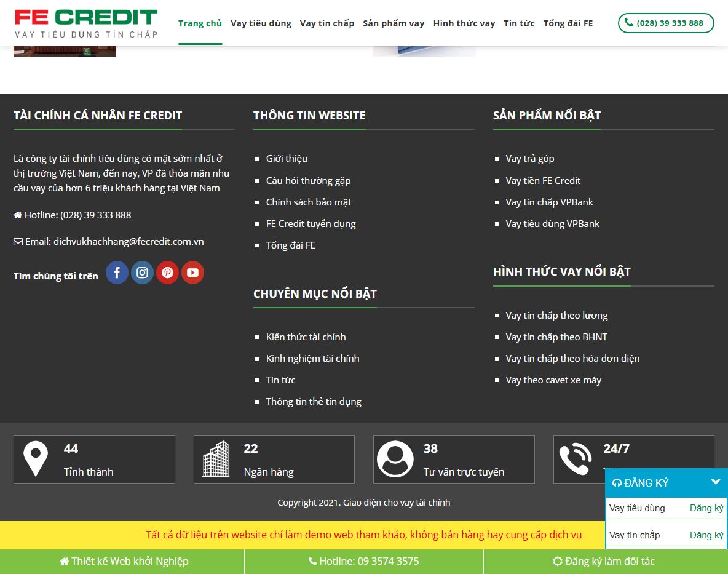Open the Tổng đài FE menu
Image resolution: width=728 pixels, height=574 pixels.
pos(568,23)
